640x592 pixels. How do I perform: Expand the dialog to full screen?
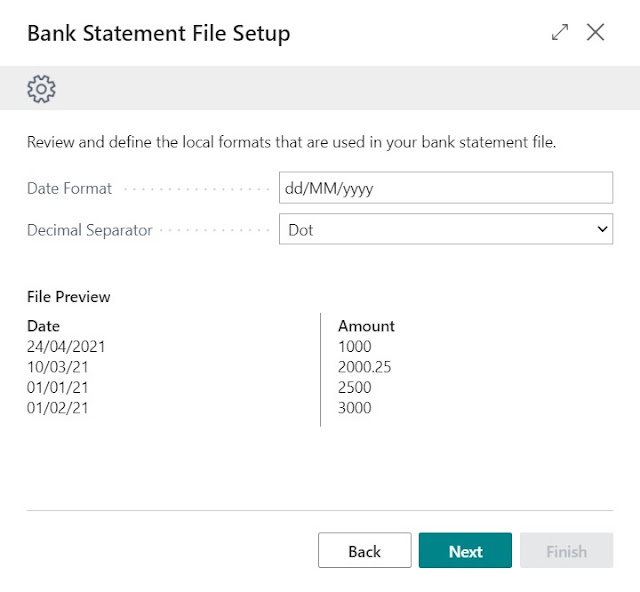pyautogui.click(x=559, y=32)
